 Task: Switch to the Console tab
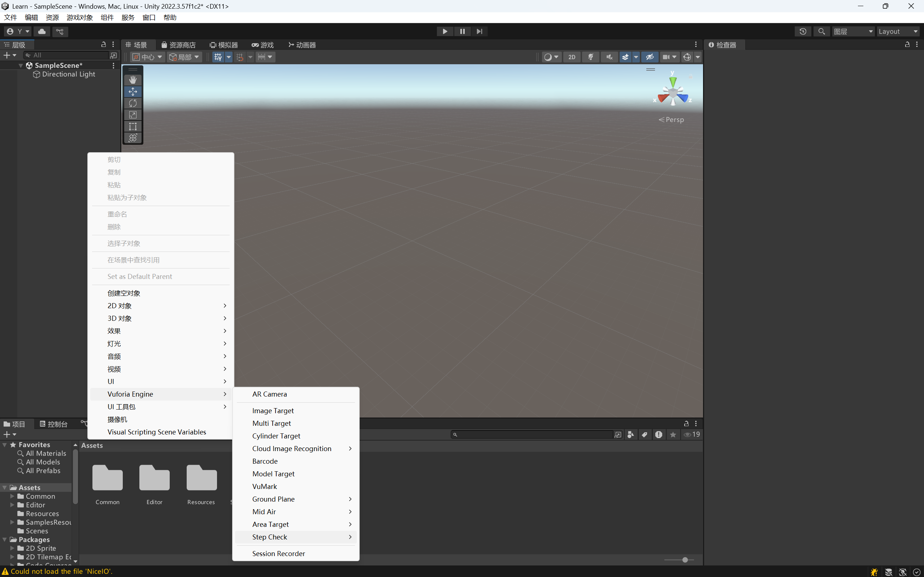[x=53, y=424]
